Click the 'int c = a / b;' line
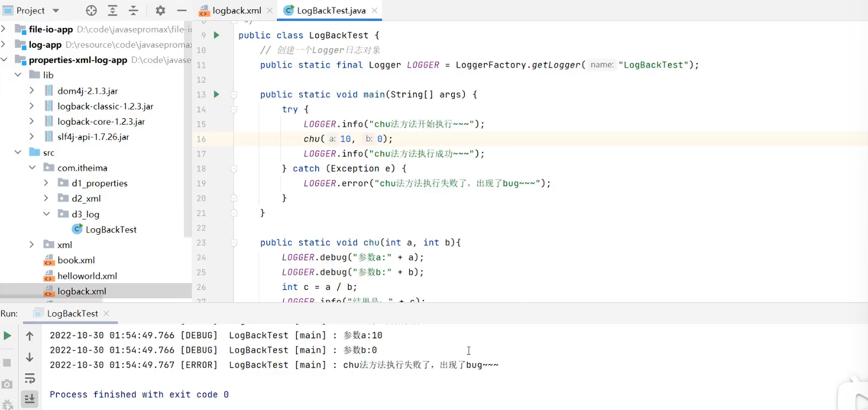This screenshot has width=868, height=410. [x=319, y=287]
